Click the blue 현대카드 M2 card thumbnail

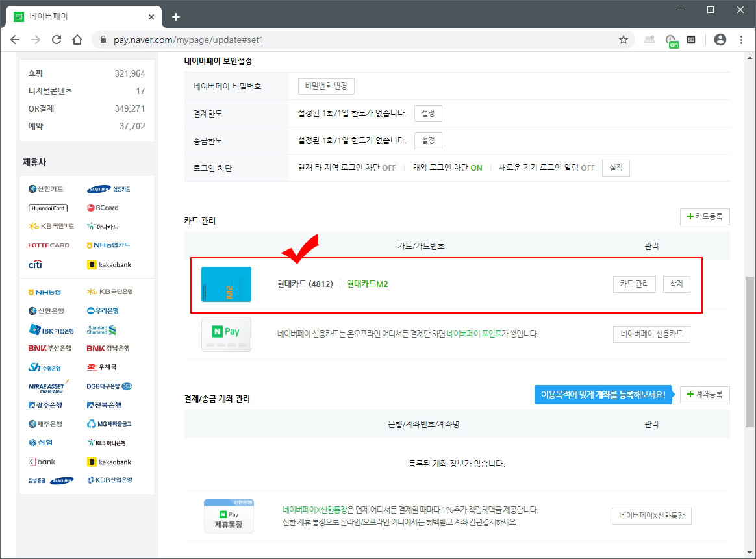pyautogui.click(x=226, y=284)
